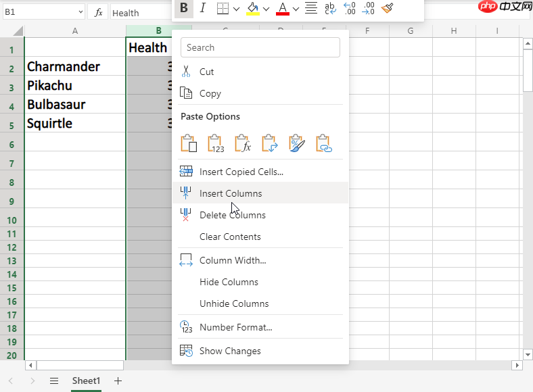Open the all sheets list icon
The width and height of the screenshot is (533, 392).
[x=54, y=381]
